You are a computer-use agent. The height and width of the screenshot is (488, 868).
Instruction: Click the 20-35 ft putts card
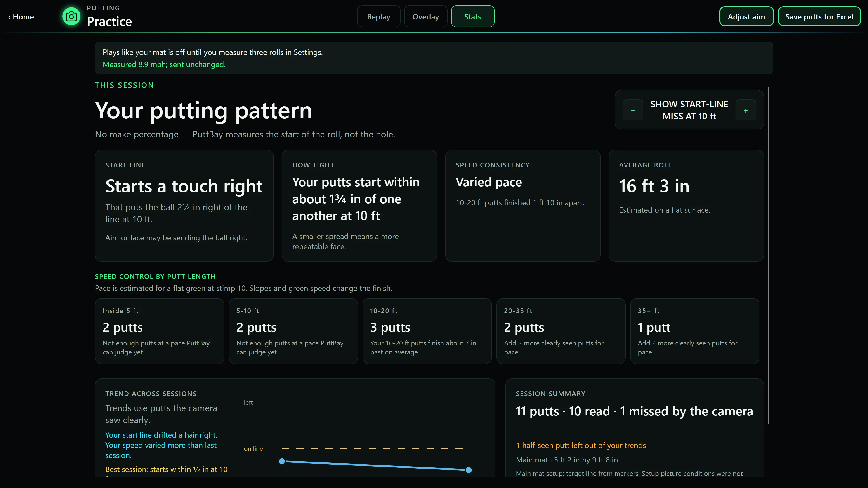[561, 331]
